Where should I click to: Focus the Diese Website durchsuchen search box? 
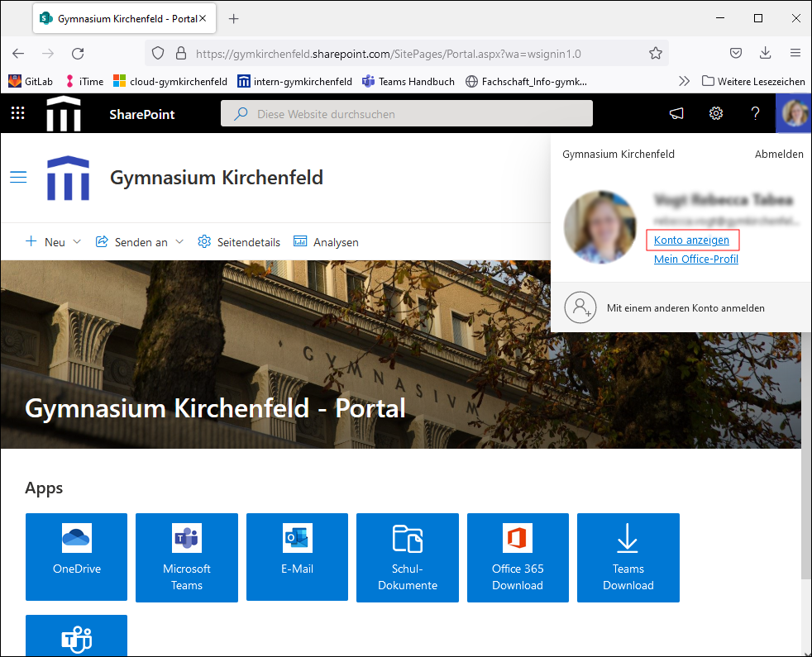point(407,113)
